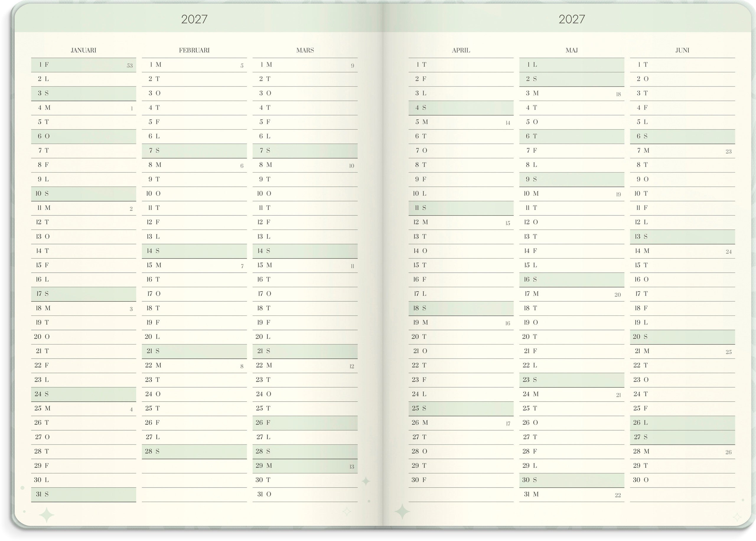Select the 6 T row in Maj
The image size is (756, 541).
point(572,137)
